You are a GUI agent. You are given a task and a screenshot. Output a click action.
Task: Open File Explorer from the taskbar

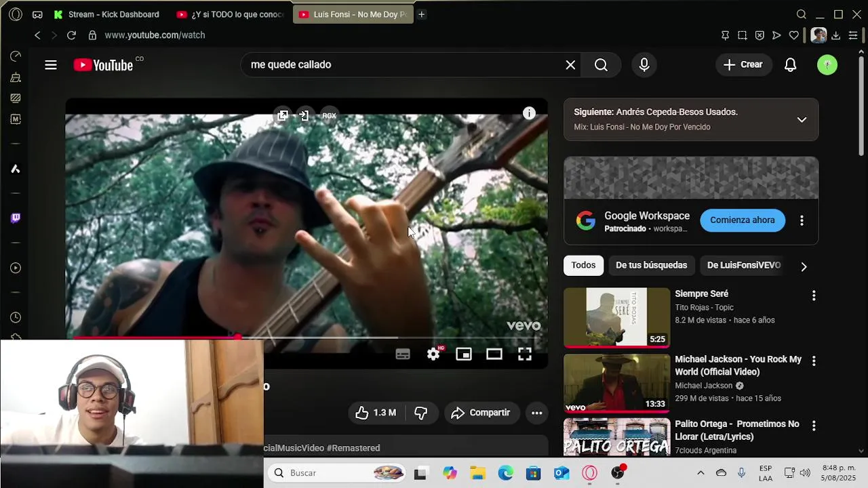(x=477, y=473)
